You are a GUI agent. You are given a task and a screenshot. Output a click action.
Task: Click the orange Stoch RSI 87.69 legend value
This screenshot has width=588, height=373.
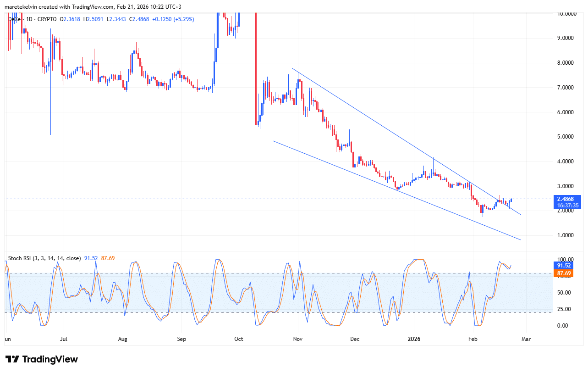tap(108, 258)
